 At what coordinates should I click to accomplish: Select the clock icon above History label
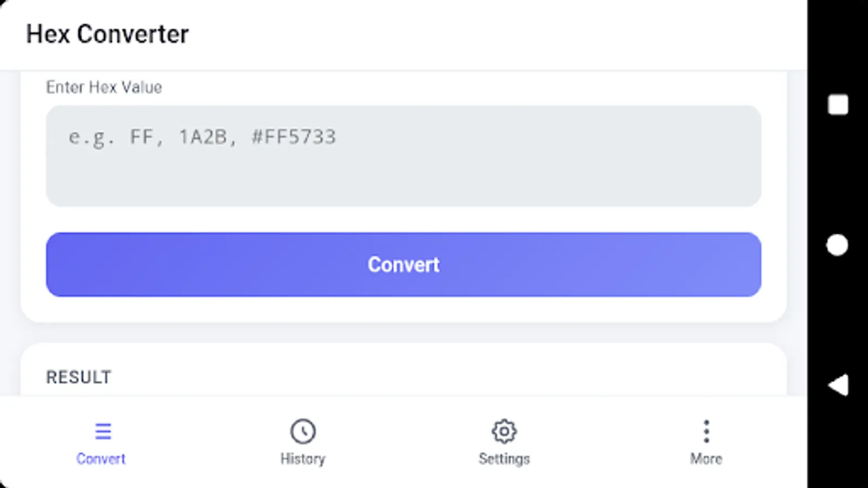click(303, 431)
